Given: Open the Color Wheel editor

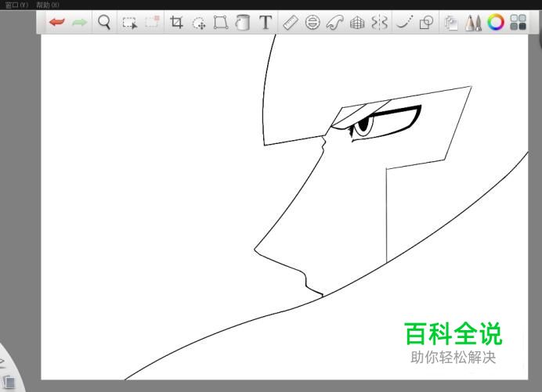Looking at the screenshot, I should point(496,23).
